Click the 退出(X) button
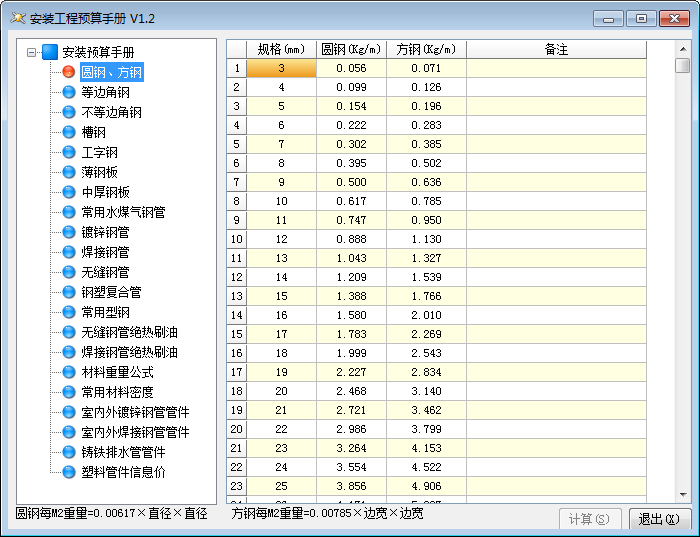Screen dimensions: 700x537 660,519
